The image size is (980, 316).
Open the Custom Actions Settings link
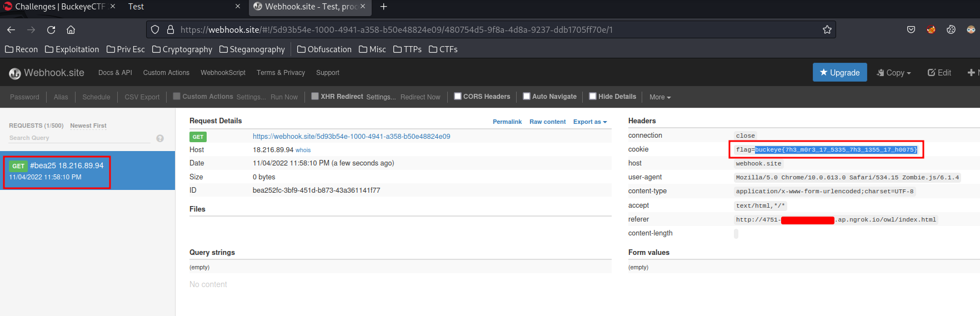click(x=251, y=97)
